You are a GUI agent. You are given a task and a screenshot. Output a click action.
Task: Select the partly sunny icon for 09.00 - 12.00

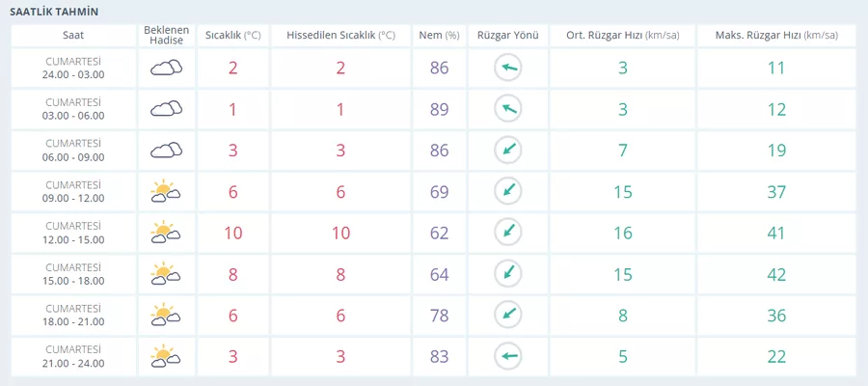pyautogui.click(x=166, y=191)
